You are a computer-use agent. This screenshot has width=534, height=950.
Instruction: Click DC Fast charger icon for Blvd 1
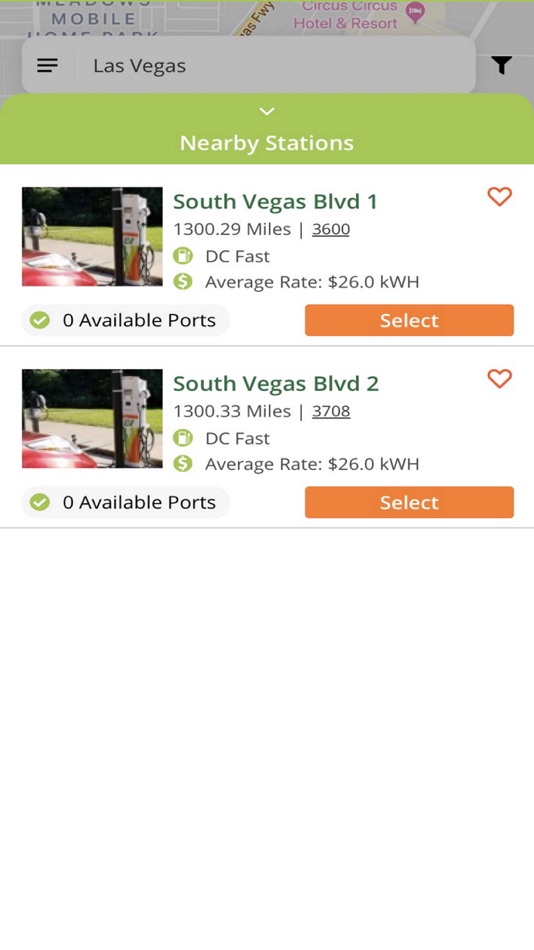[x=182, y=256]
